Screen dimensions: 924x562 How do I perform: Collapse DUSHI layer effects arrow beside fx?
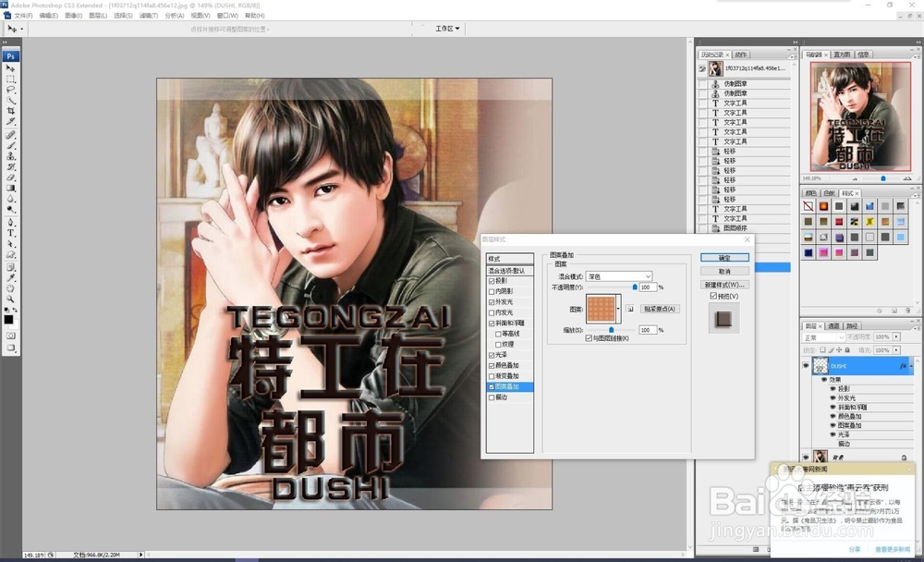911,366
